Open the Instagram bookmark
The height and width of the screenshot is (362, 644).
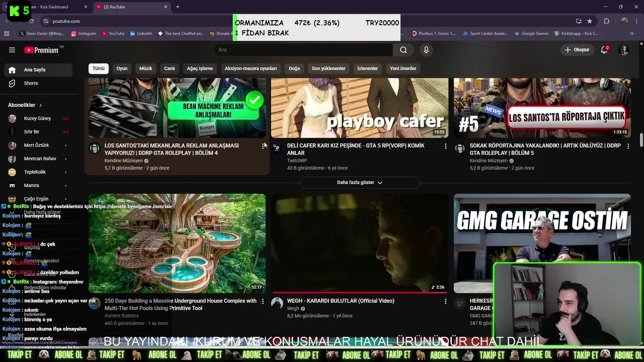84,34
